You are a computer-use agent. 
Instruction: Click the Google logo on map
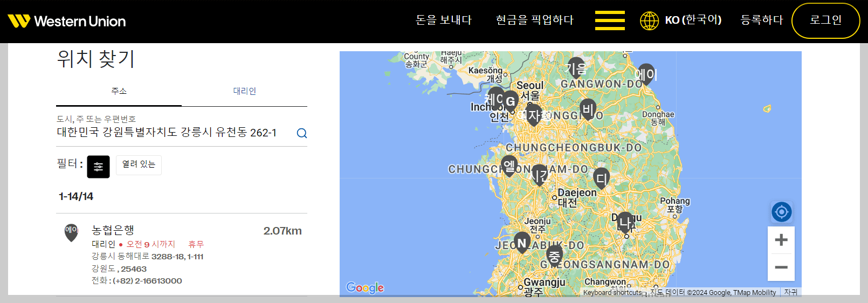point(365,287)
